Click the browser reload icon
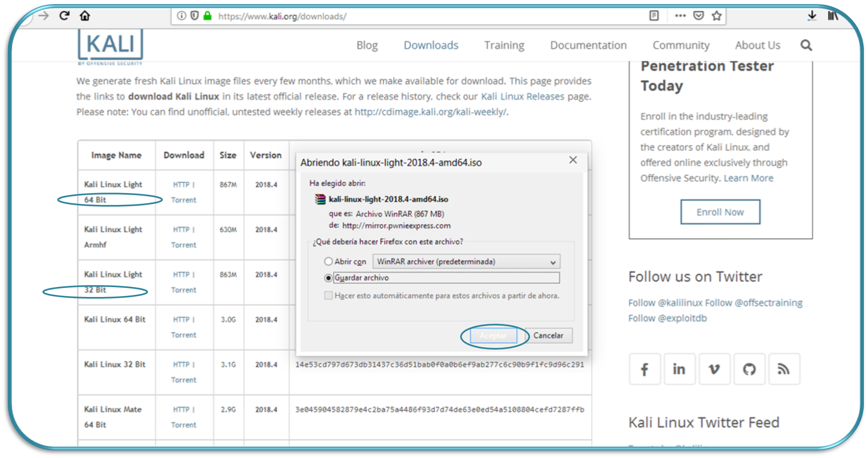Viewport: 868px width, 458px height. point(64,16)
